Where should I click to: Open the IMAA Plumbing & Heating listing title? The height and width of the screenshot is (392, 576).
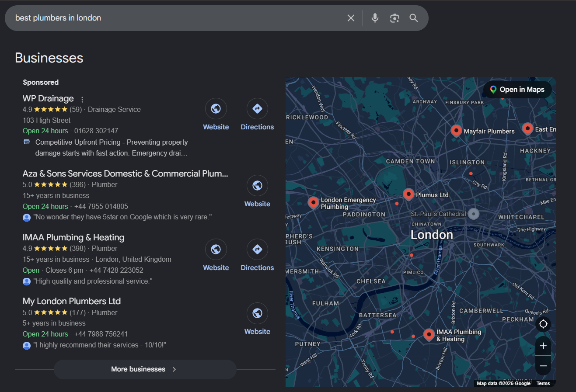pos(73,238)
